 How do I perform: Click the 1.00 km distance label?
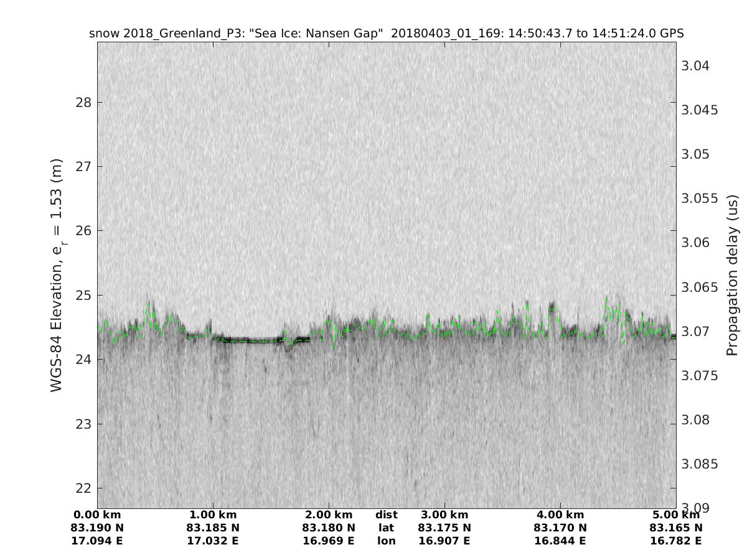[213, 515]
